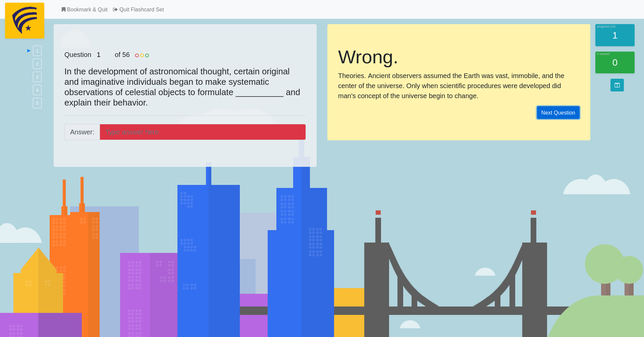Click the 'Wrong.' heading text
The width and height of the screenshot is (644, 337).
pos(368,57)
